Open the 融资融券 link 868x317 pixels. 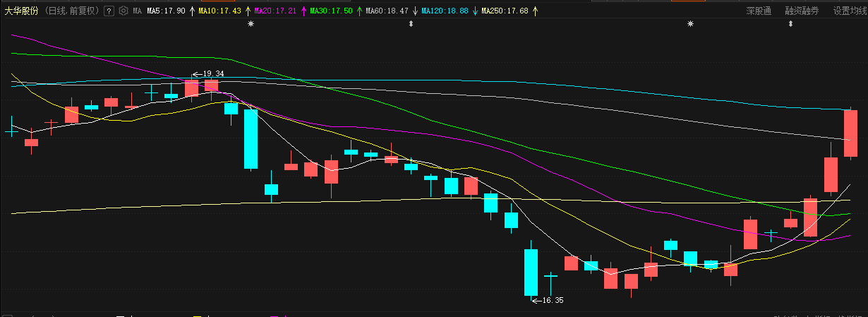pyautogui.click(x=802, y=11)
